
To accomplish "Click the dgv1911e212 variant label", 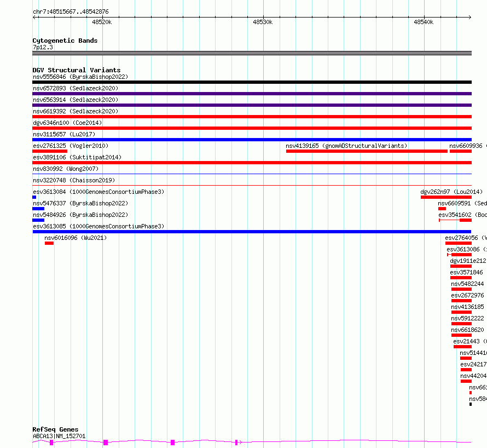I will point(468,261).
